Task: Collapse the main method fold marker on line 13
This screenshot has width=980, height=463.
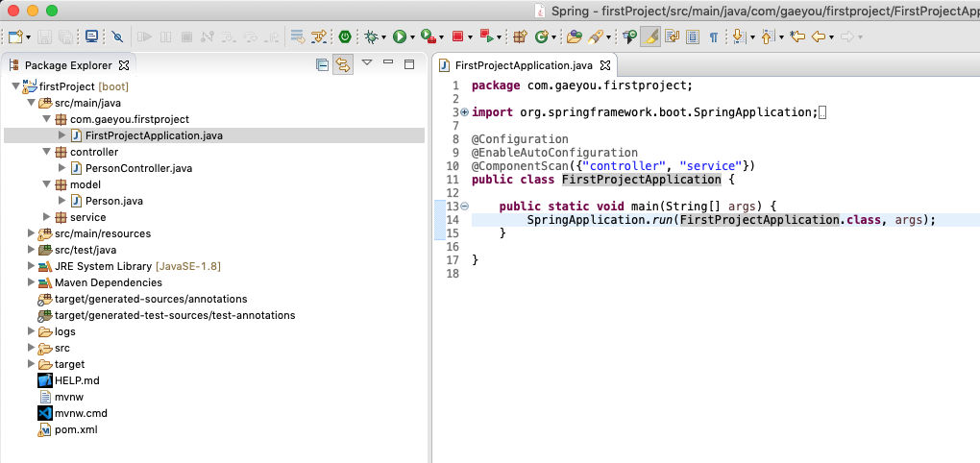Action: (464, 207)
